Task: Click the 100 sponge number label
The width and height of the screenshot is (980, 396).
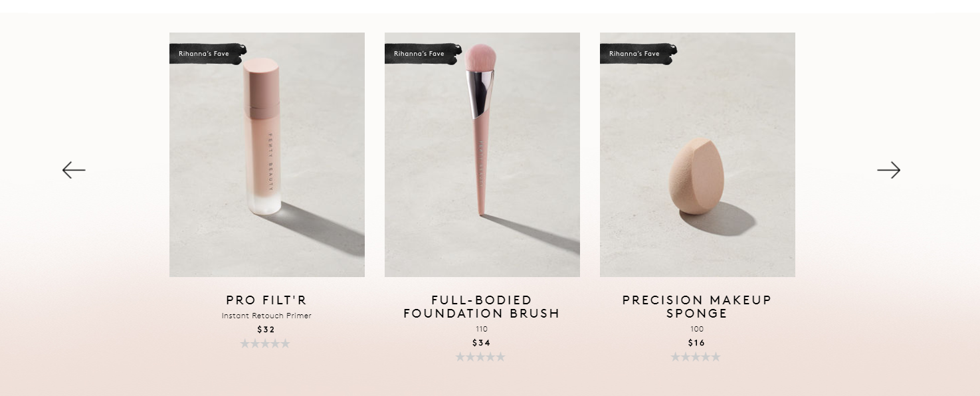Action: click(x=697, y=329)
